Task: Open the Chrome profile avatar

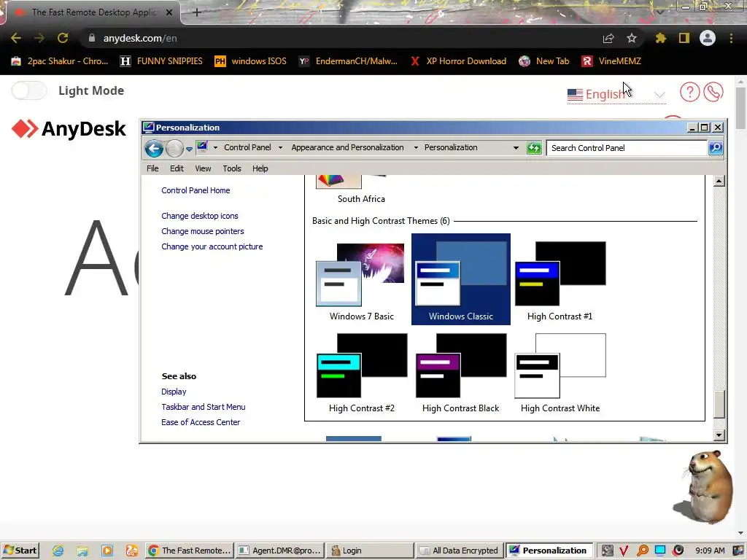Action: (708, 38)
